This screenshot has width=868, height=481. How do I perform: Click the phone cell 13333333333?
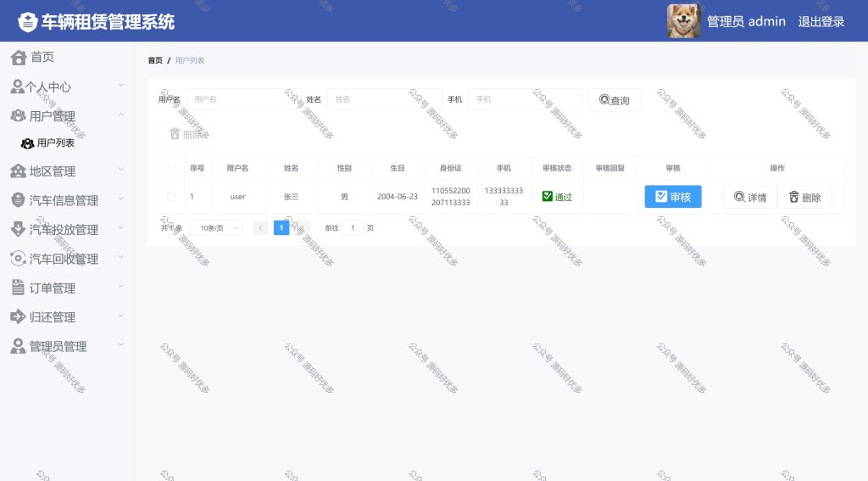click(x=504, y=197)
